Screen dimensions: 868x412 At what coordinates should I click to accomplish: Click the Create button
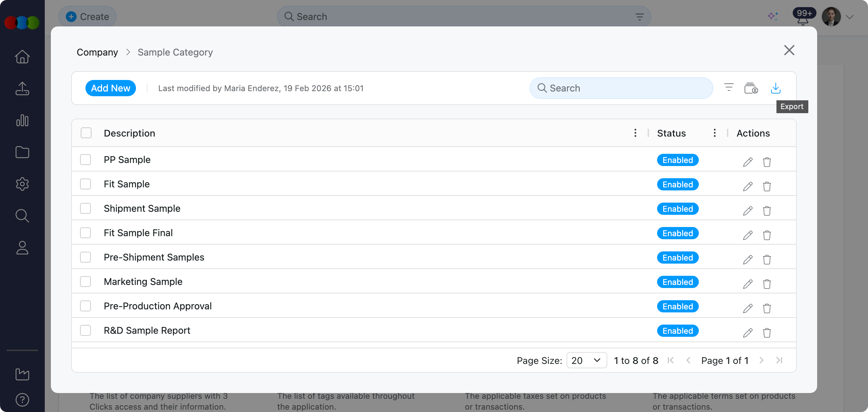[87, 17]
